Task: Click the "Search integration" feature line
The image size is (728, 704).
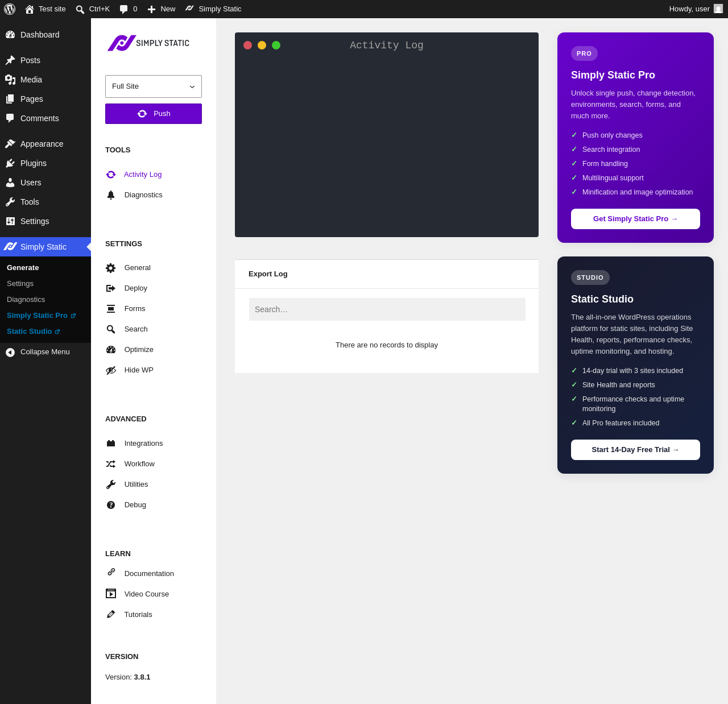Action: pos(611,150)
